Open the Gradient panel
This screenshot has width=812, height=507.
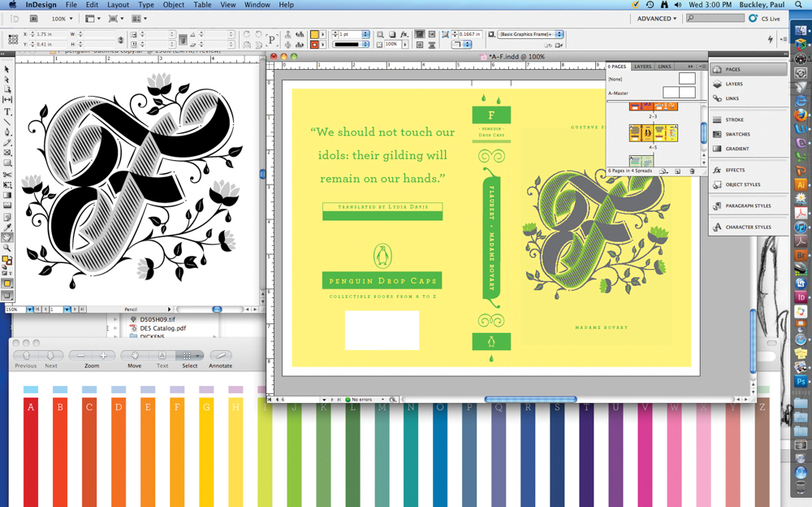[737, 149]
